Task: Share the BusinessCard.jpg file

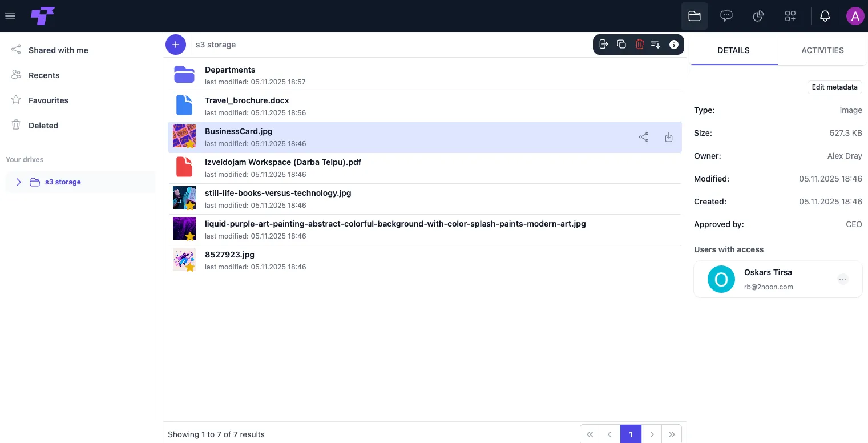Action: point(644,137)
